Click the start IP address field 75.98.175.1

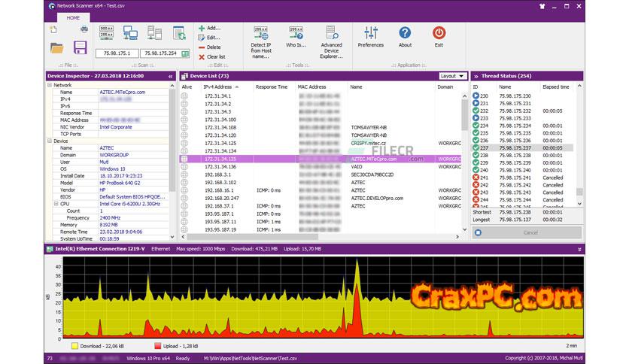(x=115, y=53)
